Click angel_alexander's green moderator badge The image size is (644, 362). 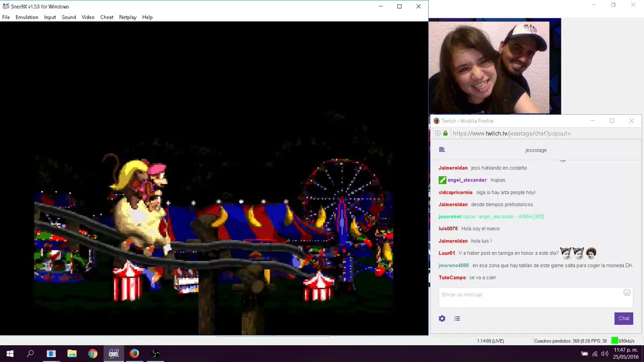click(x=442, y=180)
